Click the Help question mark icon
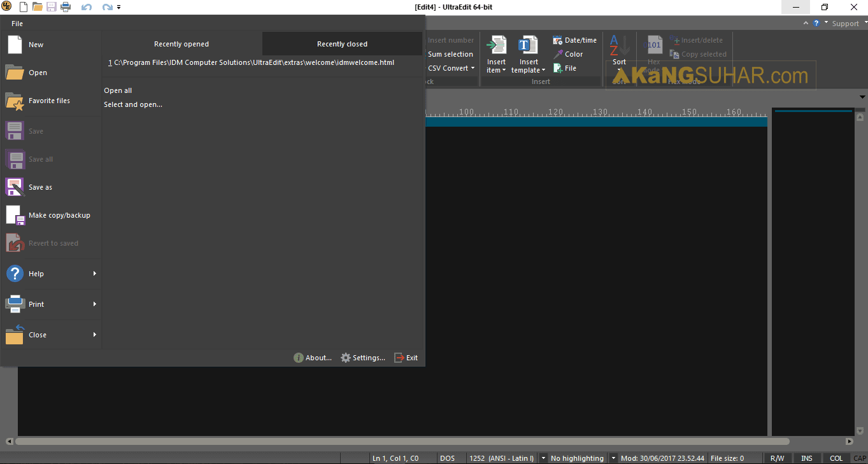Image resolution: width=868 pixels, height=464 pixels. (x=15, y=274)
